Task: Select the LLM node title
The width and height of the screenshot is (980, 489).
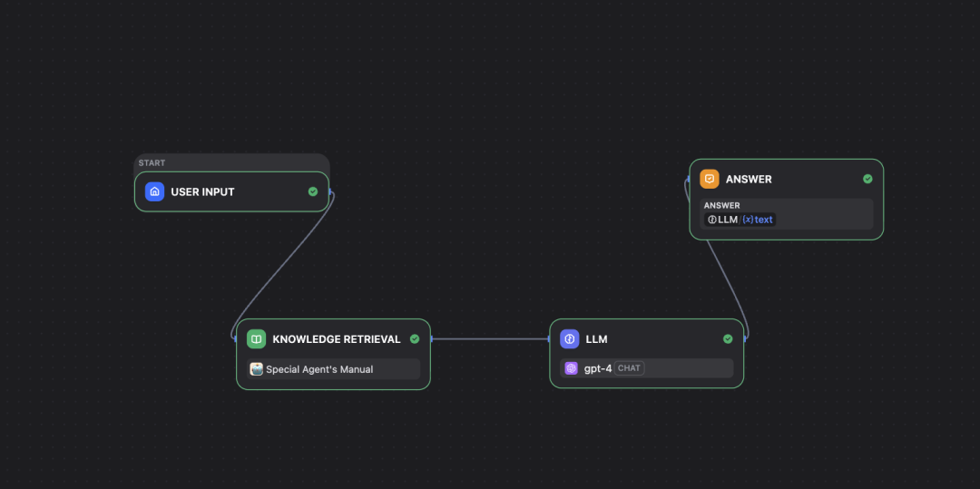Action: click(x=596, y=339)
